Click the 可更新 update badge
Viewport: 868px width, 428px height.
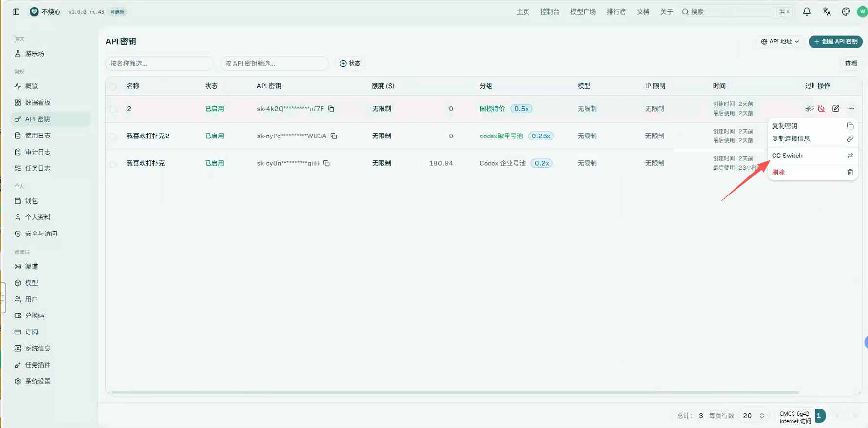point(117,12)
